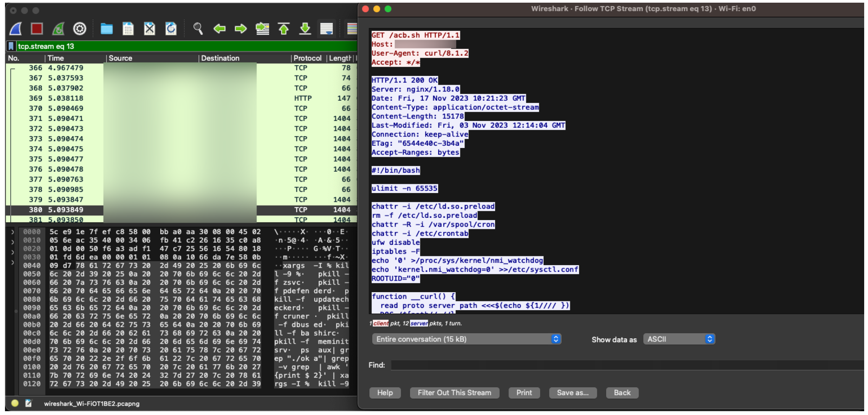Screen dimensions: 868x415
Task: Open capture options gear icon
Action: [79, 29]
